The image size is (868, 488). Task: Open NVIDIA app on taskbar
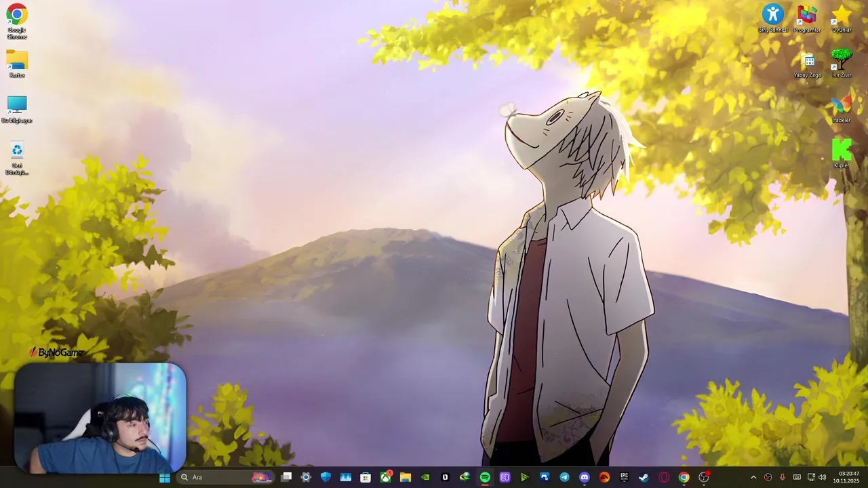[x=425, y=477]
